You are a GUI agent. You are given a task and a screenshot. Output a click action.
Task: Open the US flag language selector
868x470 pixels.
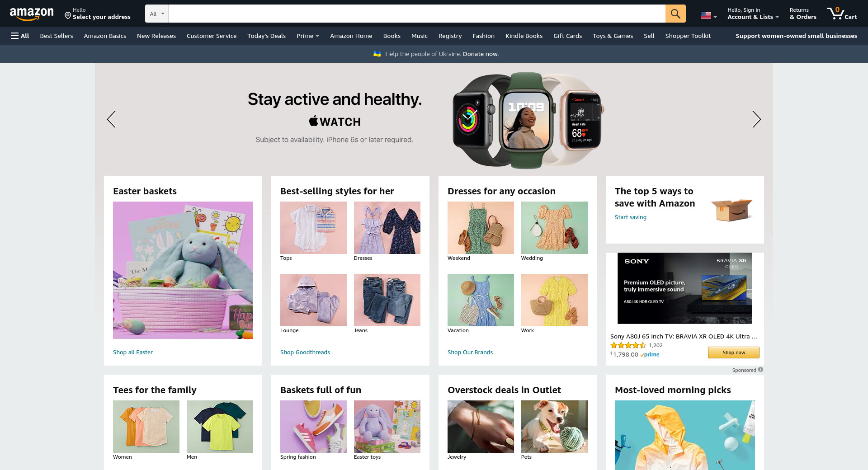click(708, 15)
